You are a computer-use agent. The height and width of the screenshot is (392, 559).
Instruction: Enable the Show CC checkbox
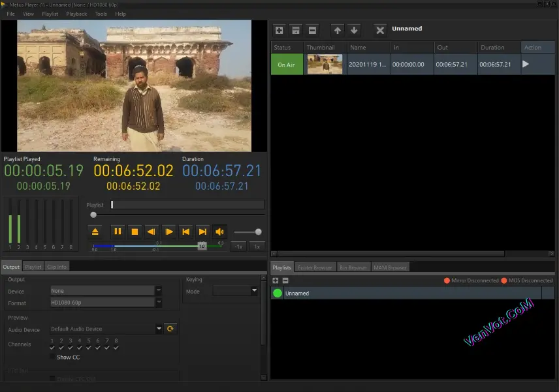click(x=52, y=357)
